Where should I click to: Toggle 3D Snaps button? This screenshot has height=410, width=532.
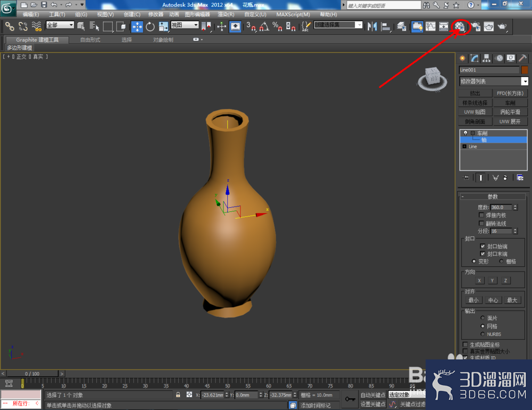tap(251, 27)
